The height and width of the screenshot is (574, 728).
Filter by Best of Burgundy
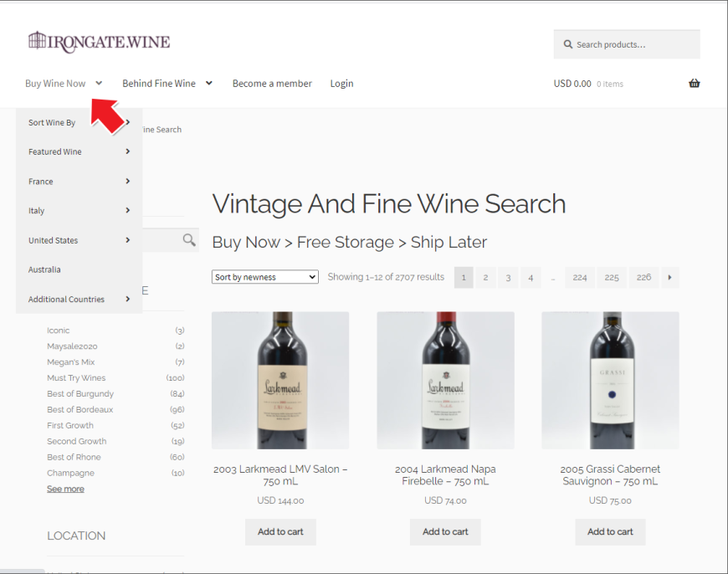pyautogui.click(x=80, y=393)
